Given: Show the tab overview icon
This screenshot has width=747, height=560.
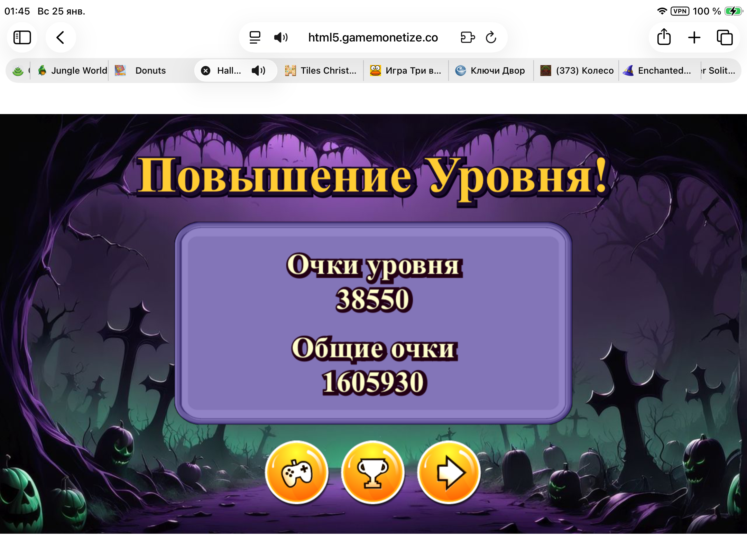Looking at the screenshot, I should tap(725, 37).
